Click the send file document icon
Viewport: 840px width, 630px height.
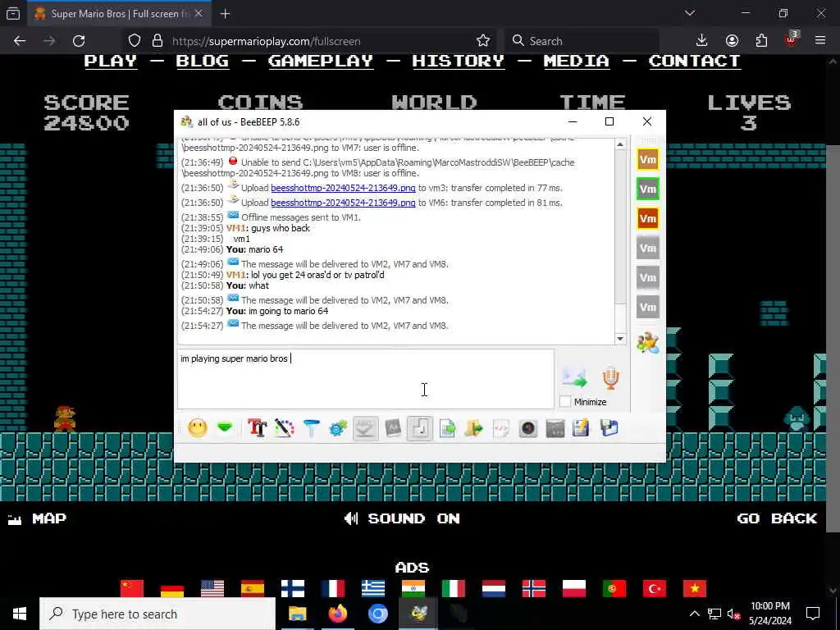447,428
